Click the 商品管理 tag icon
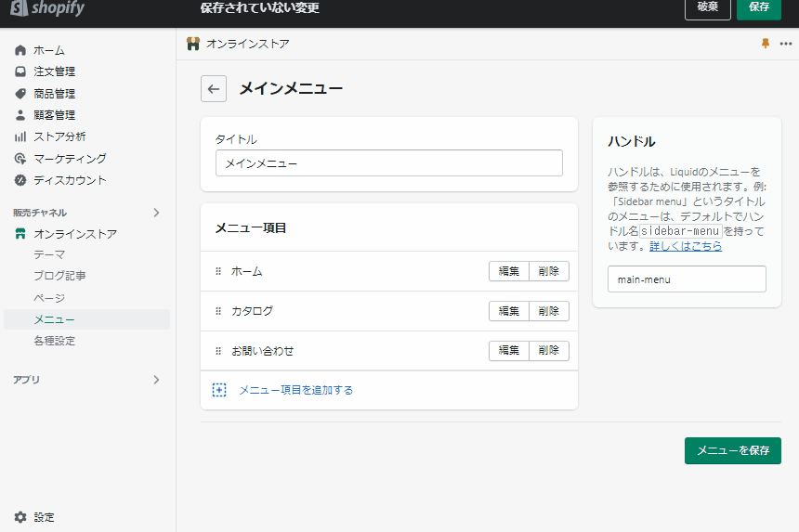The height and width of the screenshot is (532, 799). click(x=20, y=94)
